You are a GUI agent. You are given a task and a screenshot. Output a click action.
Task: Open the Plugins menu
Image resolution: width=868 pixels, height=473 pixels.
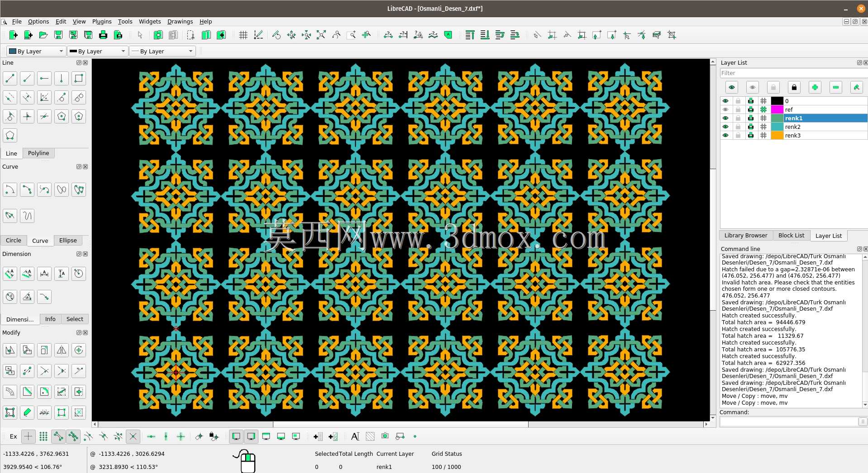pos(102,21)
